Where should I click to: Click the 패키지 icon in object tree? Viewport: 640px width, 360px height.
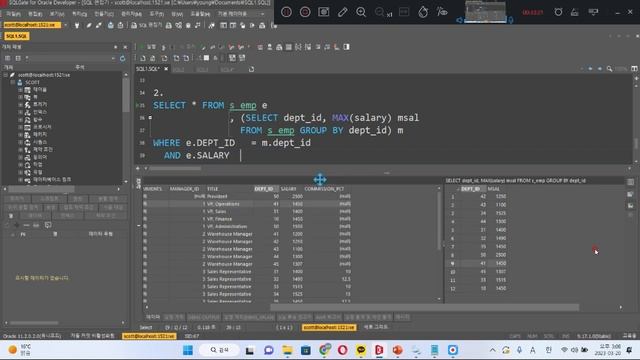(27, 135)
